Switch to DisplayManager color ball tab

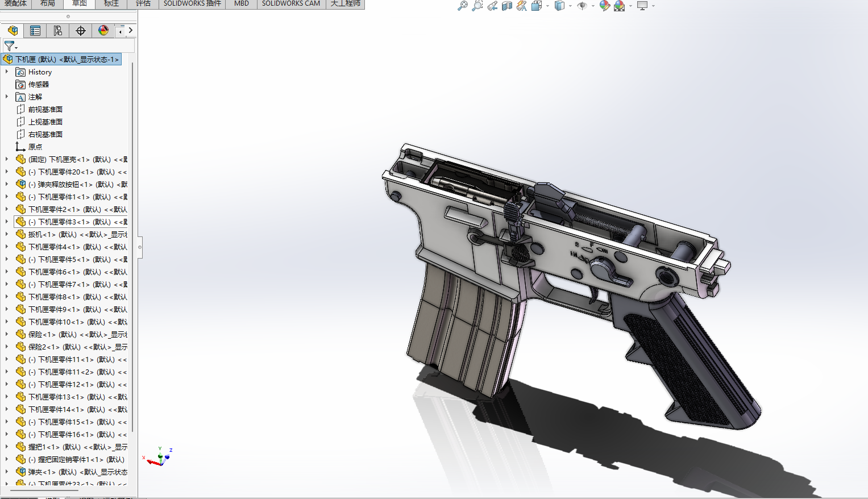coord(103,31)
